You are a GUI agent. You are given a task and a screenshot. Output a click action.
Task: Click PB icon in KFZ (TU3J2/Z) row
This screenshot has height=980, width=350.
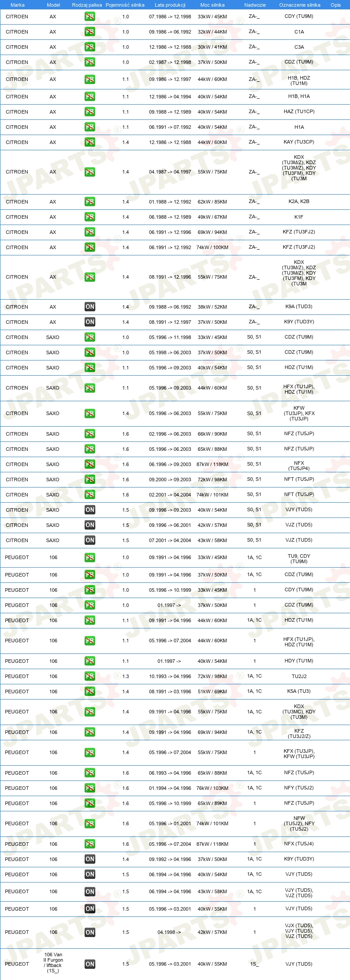click(90, 732)
